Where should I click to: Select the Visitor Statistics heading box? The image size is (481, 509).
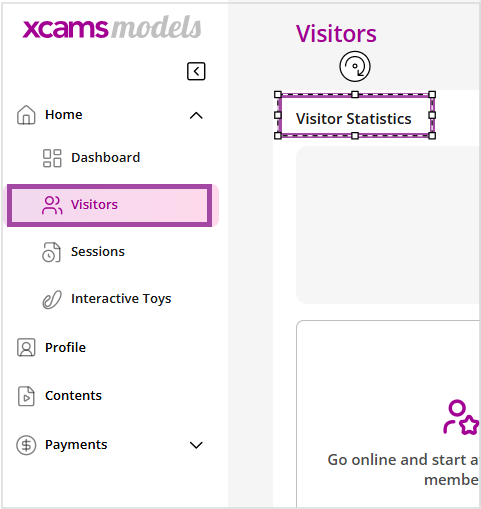[355, 115]
